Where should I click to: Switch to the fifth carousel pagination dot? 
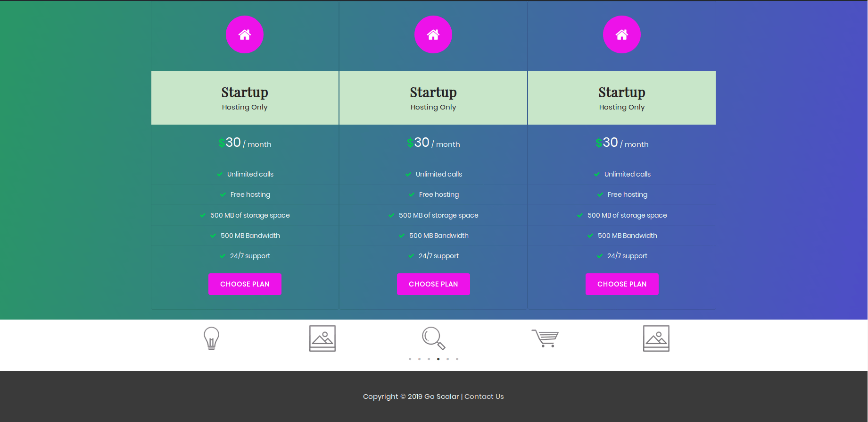448,359
